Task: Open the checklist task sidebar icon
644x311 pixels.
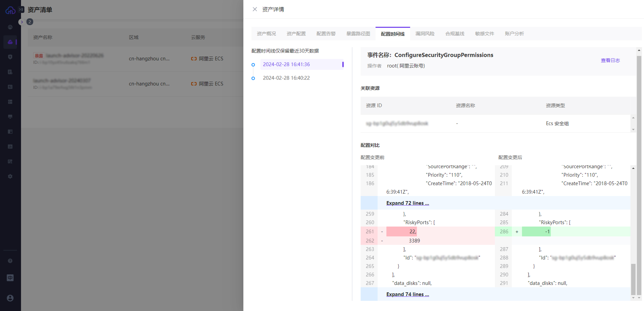Action: tap(10, 161)
